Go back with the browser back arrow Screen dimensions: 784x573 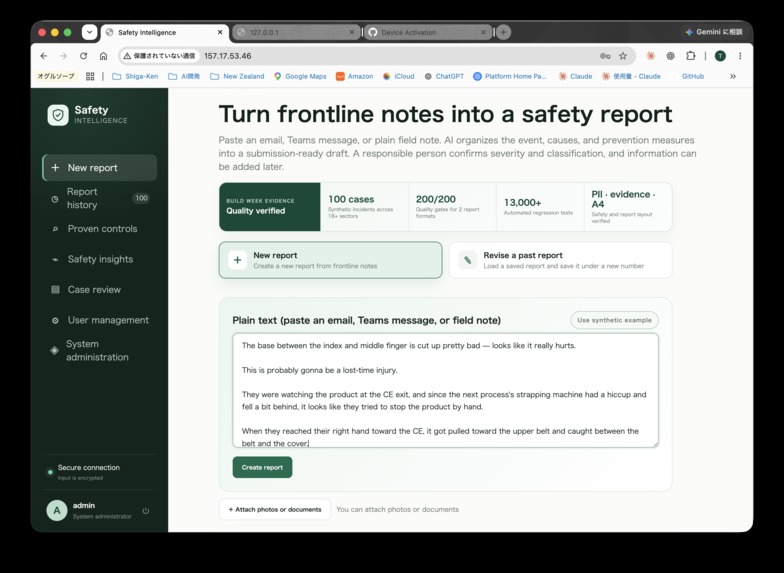pyautogui.click(x=44, y=56)
